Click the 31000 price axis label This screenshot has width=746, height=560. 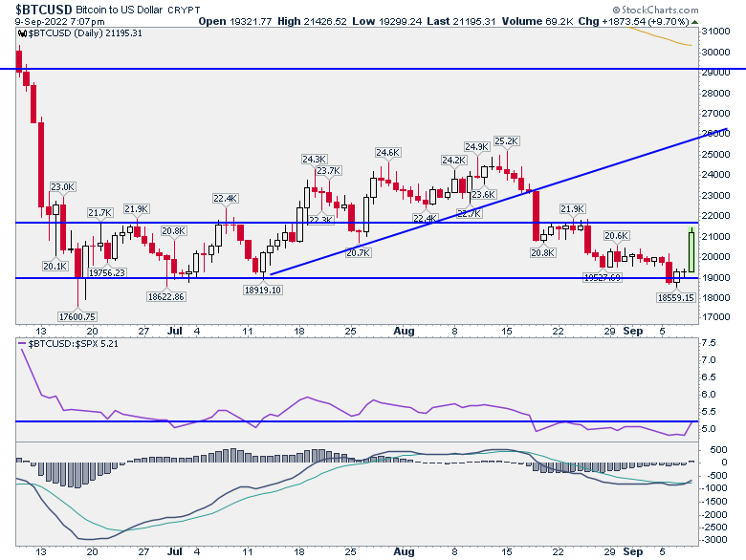pyautogui.click(x=715, y=32)
